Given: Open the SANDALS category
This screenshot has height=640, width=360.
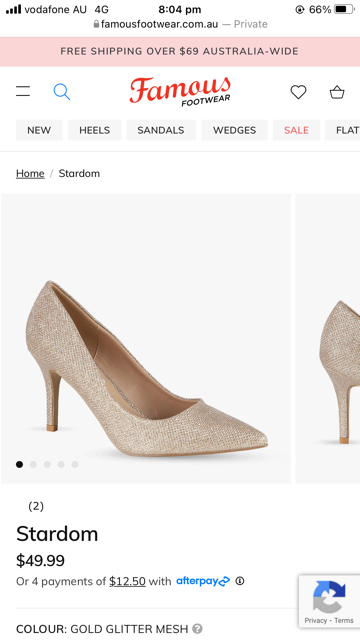Looking at the screenshot, I should pos(161,130).
